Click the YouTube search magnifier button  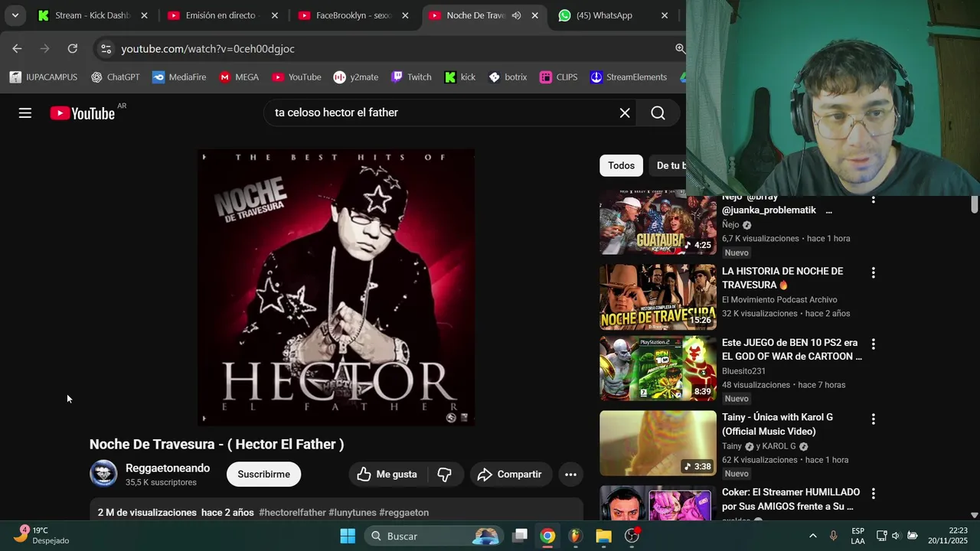(x=658, y=113)
